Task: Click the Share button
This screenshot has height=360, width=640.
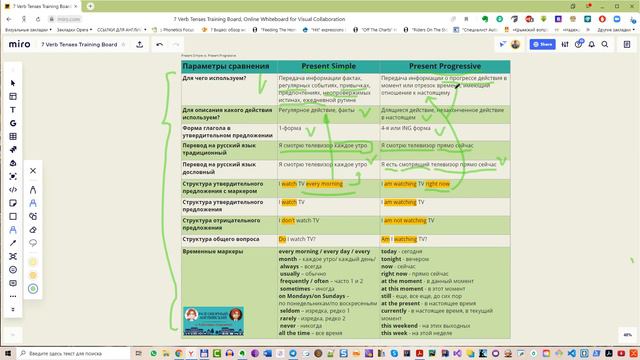Action: (x=542, y=44)
